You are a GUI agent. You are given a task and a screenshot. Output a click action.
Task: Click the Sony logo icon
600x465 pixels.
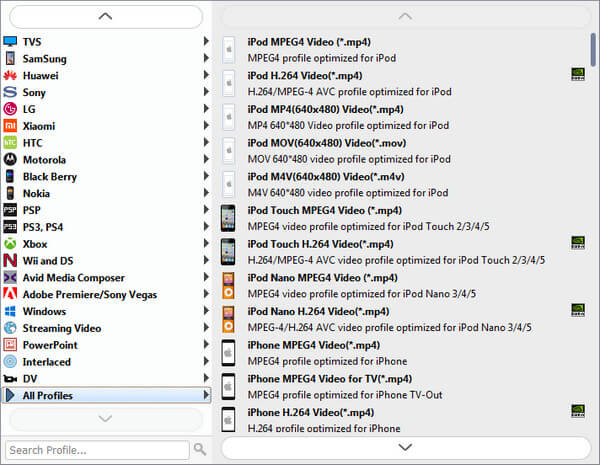(x=10, y=92)
